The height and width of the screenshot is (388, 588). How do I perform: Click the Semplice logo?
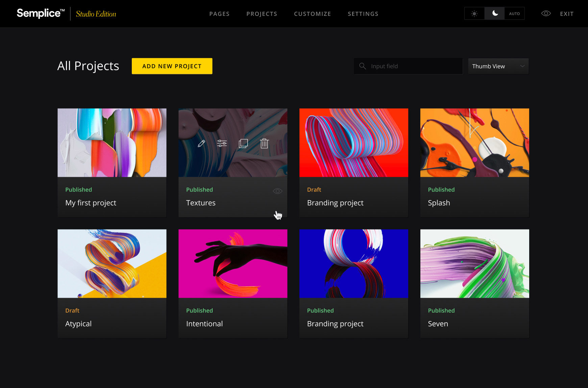coord(41,13)
